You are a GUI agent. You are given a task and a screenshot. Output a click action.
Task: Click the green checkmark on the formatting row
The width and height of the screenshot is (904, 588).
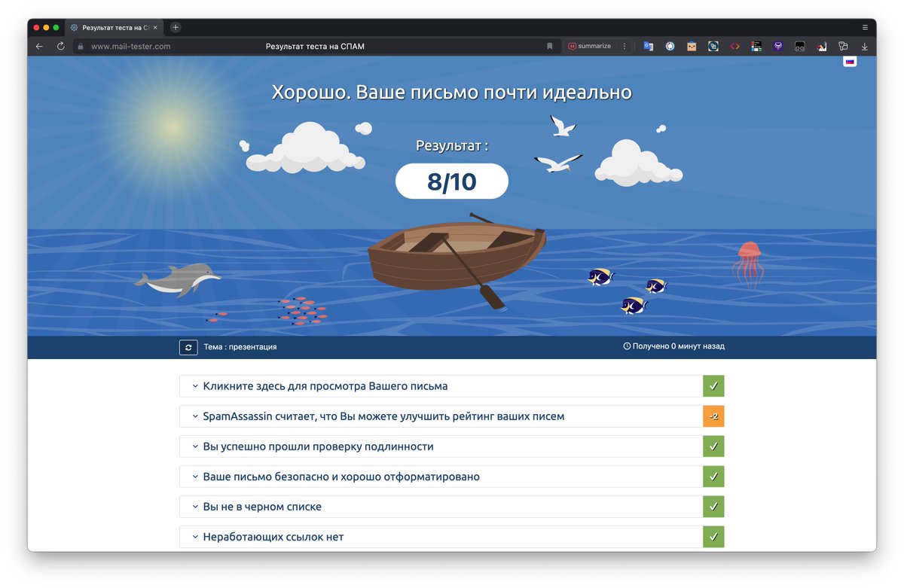pyautogui.click(x=713, y=477)
